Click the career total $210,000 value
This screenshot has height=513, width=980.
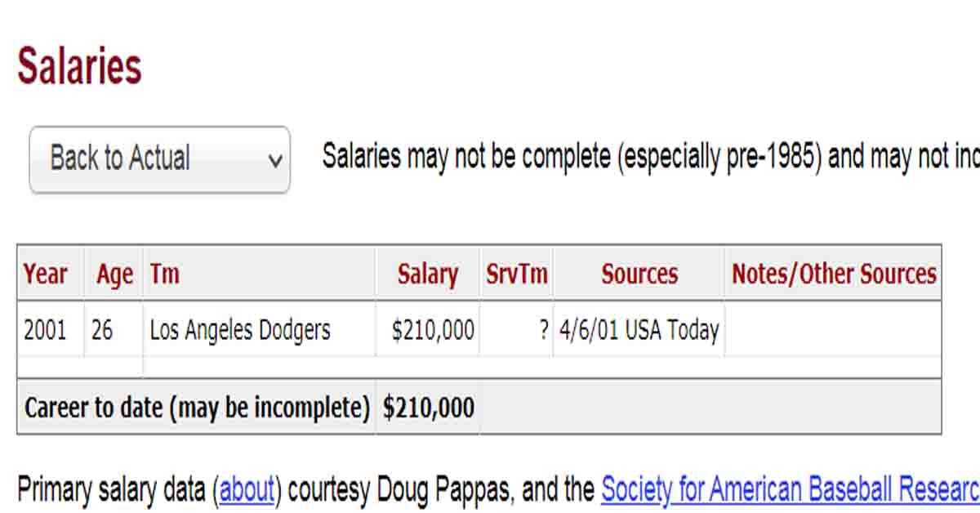[428, 407]
